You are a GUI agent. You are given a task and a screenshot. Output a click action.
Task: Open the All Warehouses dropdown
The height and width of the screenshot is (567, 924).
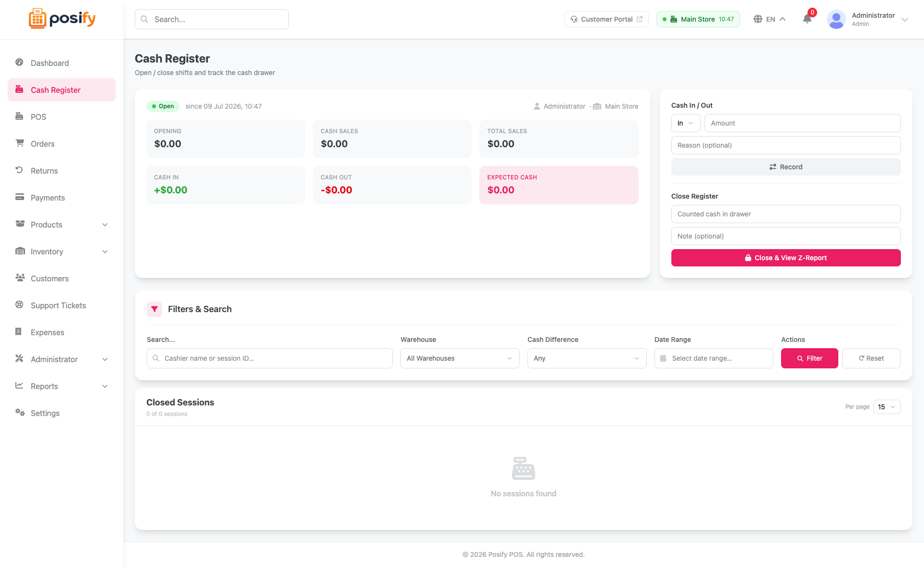coord(460,358)
